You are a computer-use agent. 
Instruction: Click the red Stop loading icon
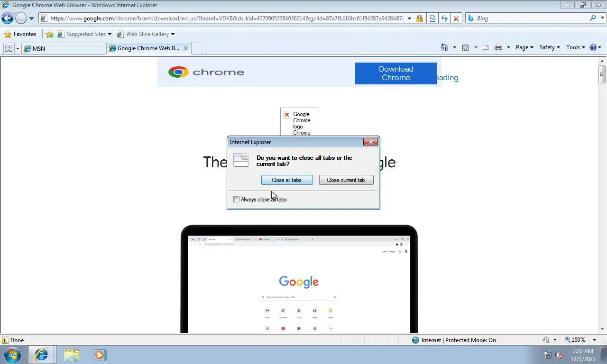pos(456,18)
